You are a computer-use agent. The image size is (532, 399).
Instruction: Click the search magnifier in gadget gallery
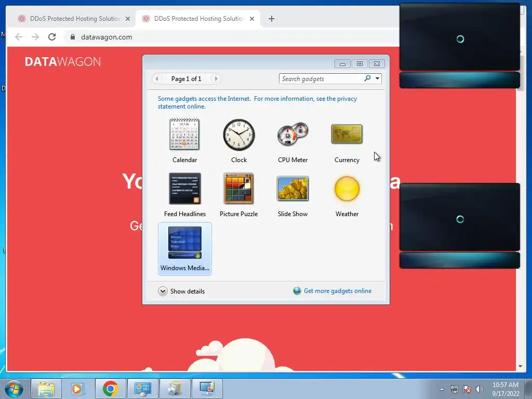[x=367, y=78]
